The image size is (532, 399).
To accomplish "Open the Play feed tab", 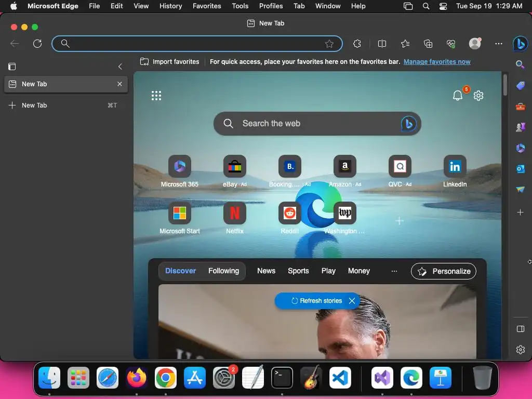I will coord(328,271).
